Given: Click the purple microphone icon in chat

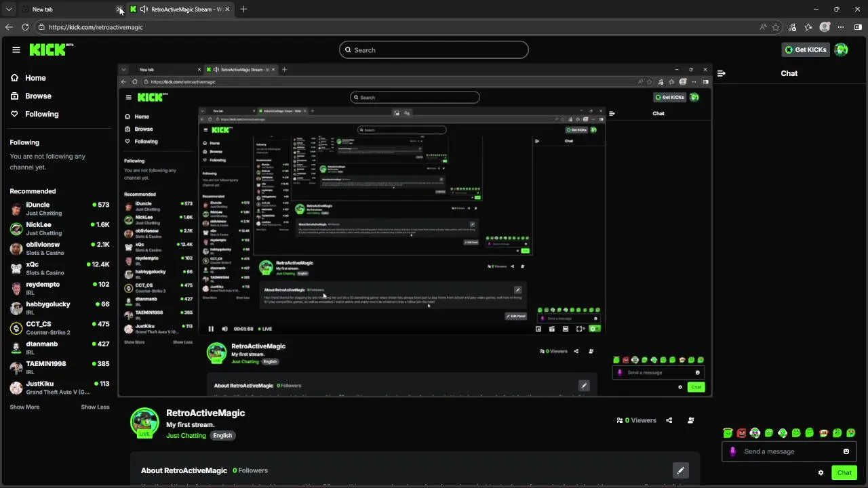Looking at the screenshot, I should [732, 451].
